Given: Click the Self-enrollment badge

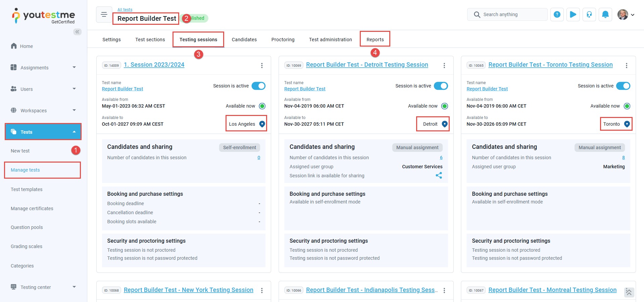Looking at the screenshot, I should pos(240,147).
